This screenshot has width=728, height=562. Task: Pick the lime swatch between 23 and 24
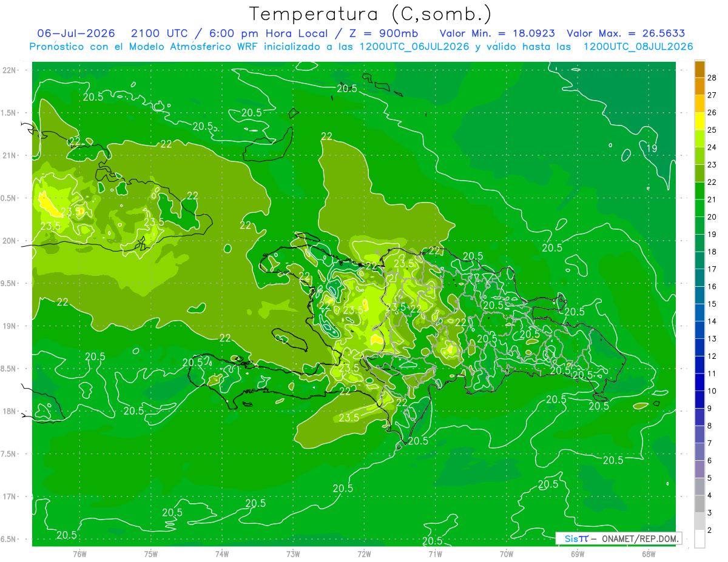click(699, 156)
